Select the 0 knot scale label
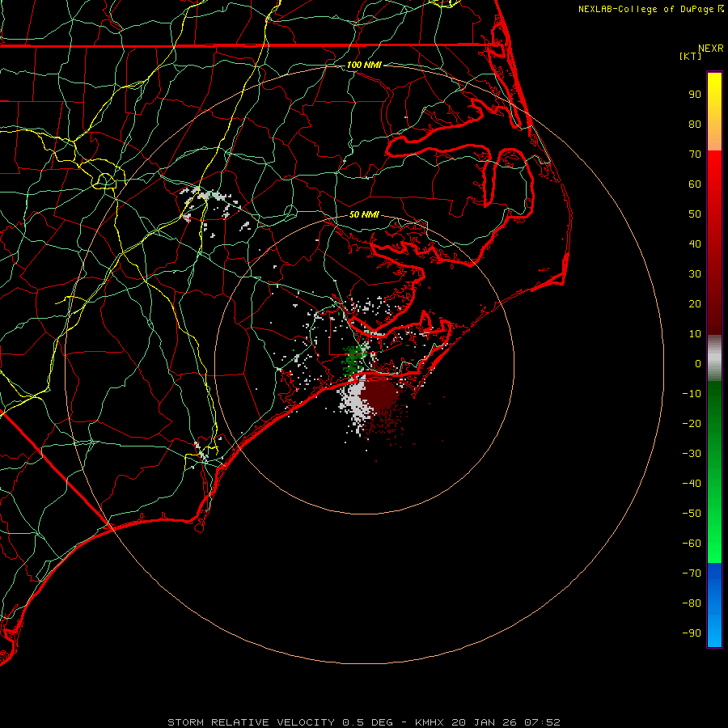 698,363
